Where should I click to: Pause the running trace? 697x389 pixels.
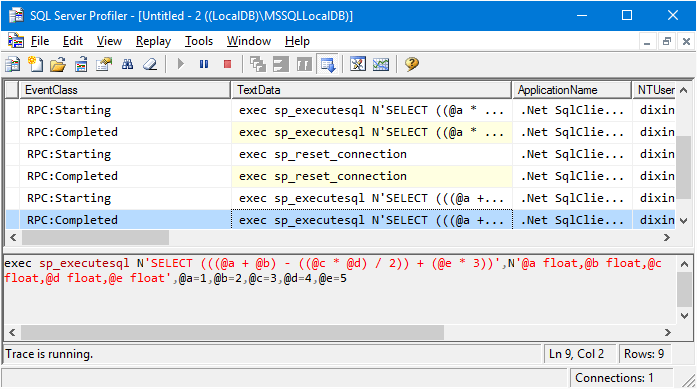[204, 64]
